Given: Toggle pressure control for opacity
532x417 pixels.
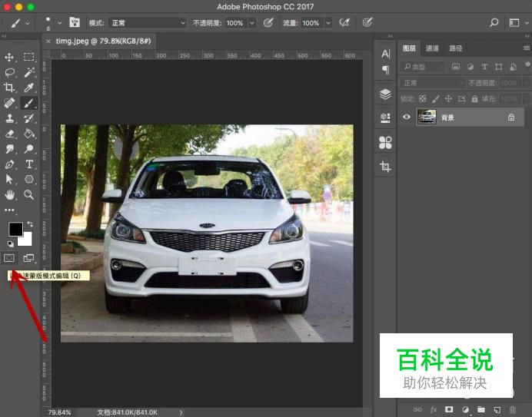Looking at the screenshot, I should pos(268,23).
